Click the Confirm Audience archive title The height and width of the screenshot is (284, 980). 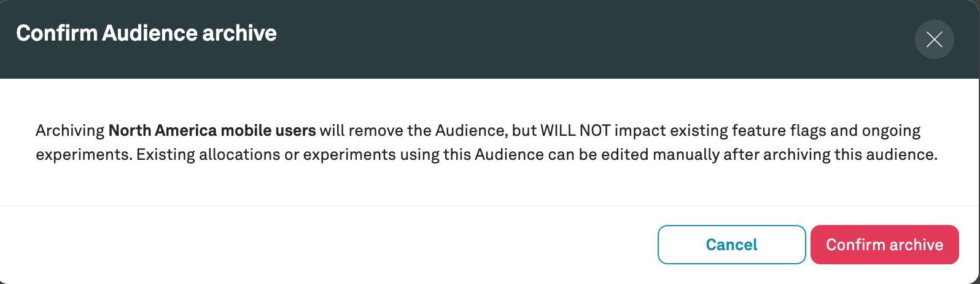(146, 33)
